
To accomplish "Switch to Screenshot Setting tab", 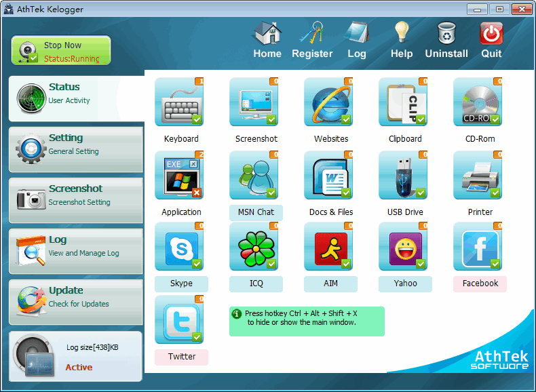I will [76, 200].
